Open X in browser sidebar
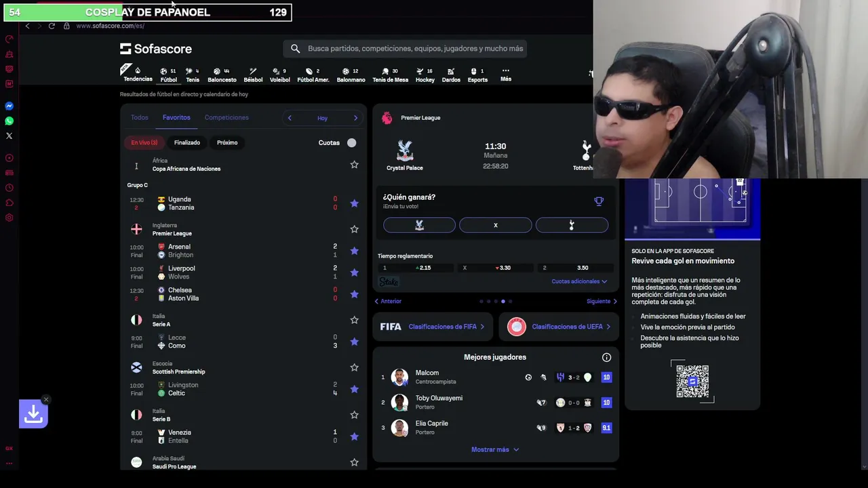Image resolution: width=868 pixels, height=488 pixels. pos(9,136)
